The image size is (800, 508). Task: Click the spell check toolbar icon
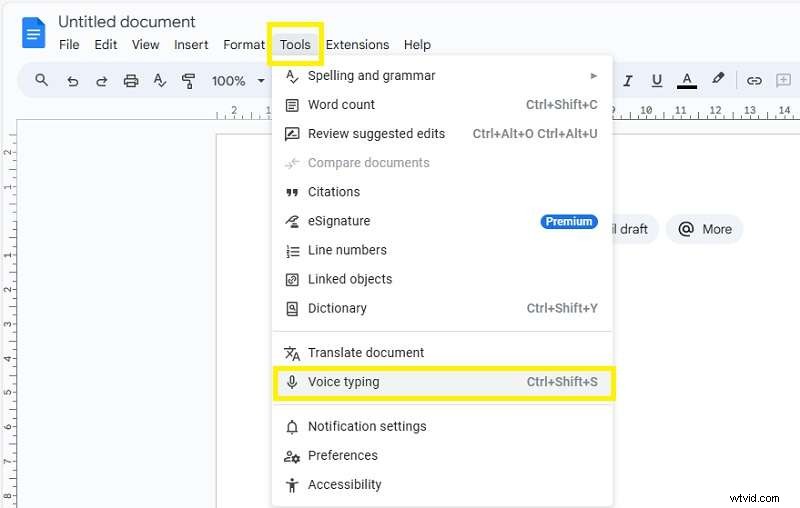159,81
